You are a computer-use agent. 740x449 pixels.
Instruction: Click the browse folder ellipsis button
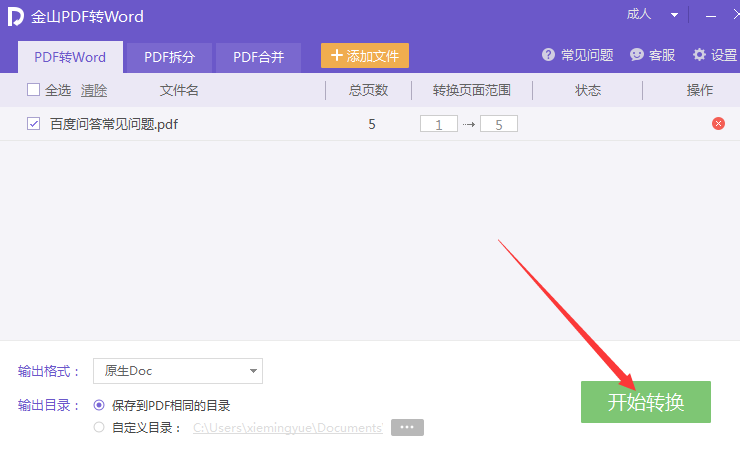407,427
